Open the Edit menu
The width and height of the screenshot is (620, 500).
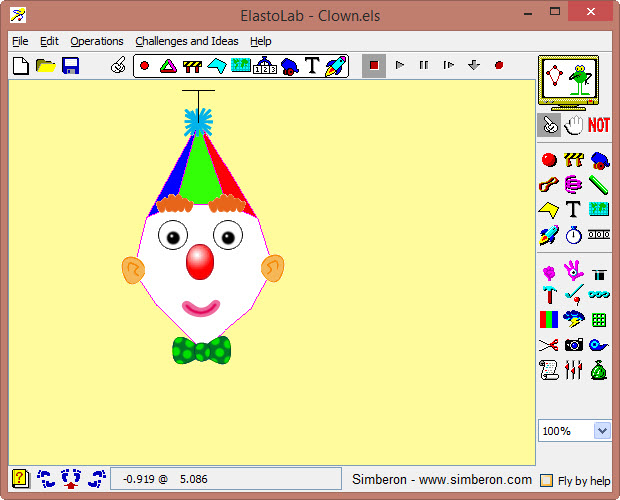click(49, 41)
